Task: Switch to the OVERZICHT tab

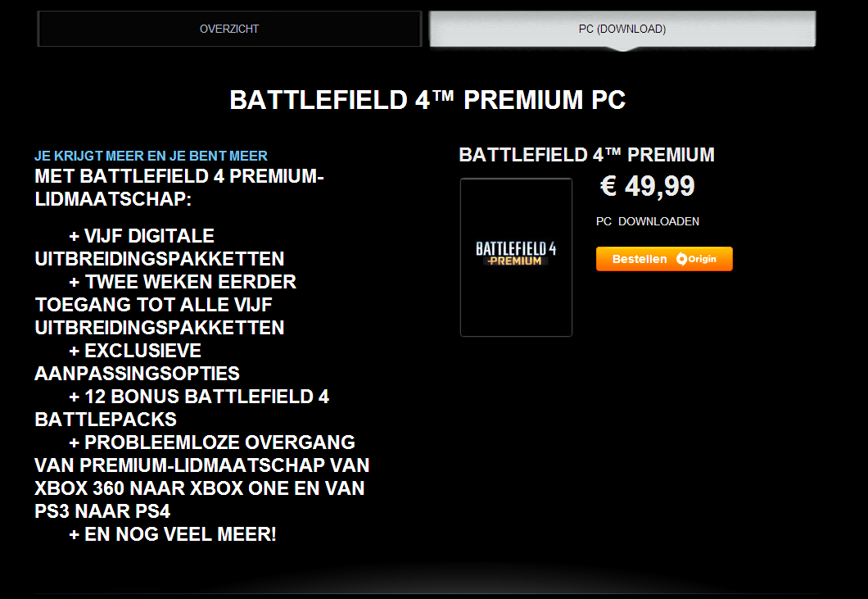Action: [x=229, y=29]
